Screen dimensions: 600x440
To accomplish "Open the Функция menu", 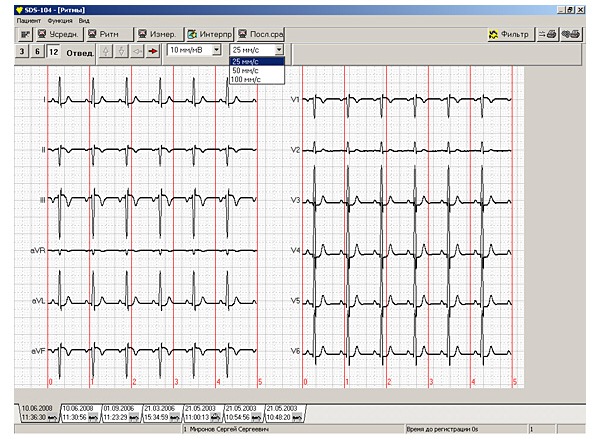I will [x=59, y=20].
